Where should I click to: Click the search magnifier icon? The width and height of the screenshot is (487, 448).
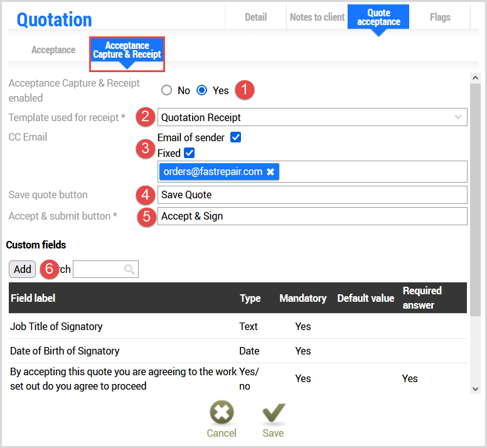129,270
